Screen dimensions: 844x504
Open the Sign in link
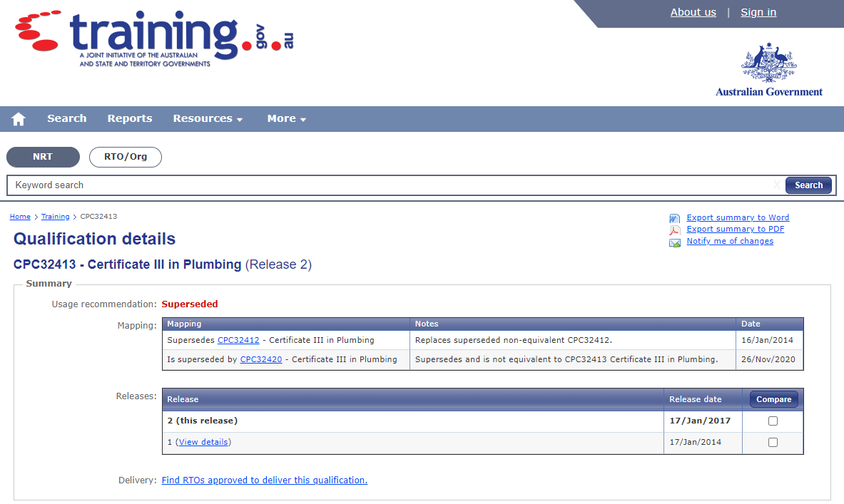[758, 12]
